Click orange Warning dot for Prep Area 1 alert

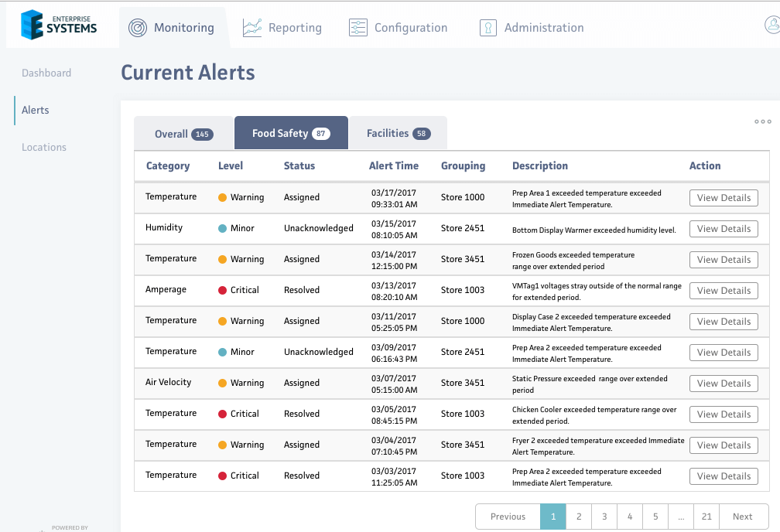[222, 197]
